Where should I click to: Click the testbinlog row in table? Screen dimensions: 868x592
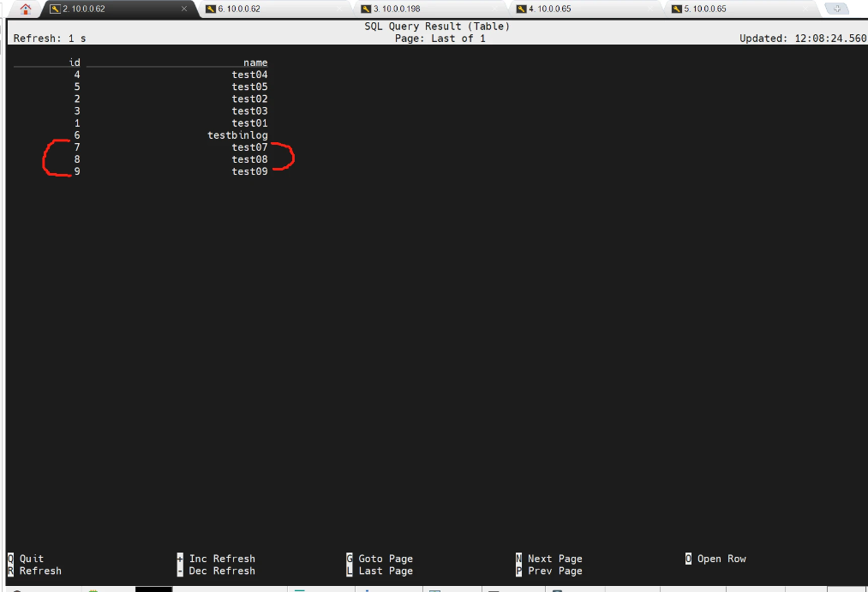(x=237, y=135)
